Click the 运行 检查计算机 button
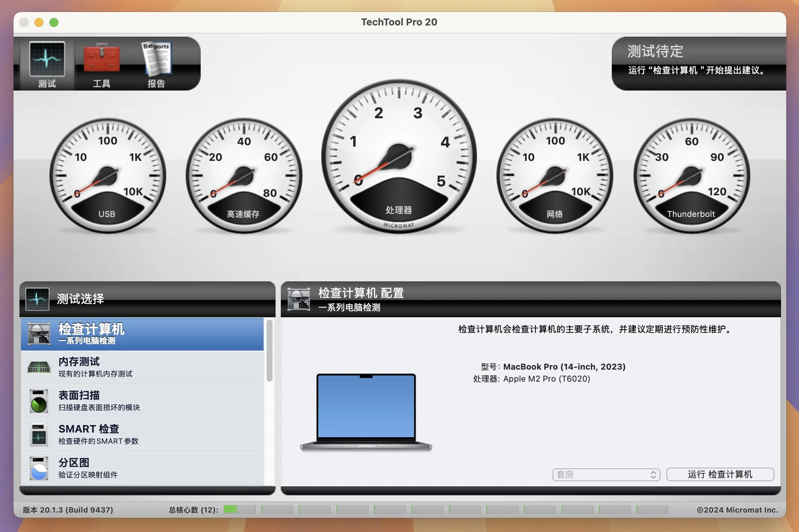Viewport: 799px width, 532px height. (x=720, y=474)
